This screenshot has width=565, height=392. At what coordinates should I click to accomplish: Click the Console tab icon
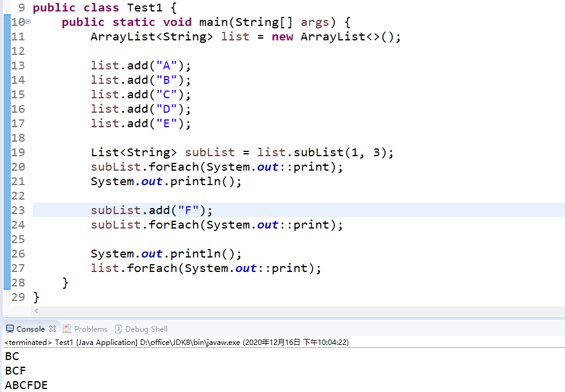[x=10, y=329]
